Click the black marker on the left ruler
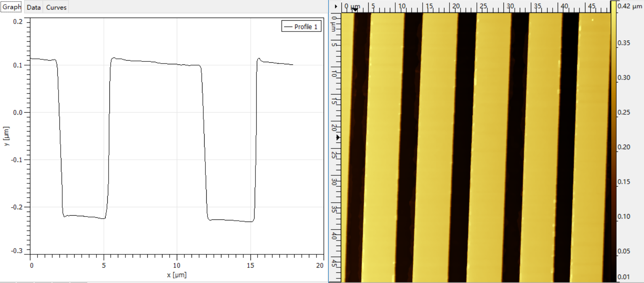This screenshot has height=283, width=644. 338,138
